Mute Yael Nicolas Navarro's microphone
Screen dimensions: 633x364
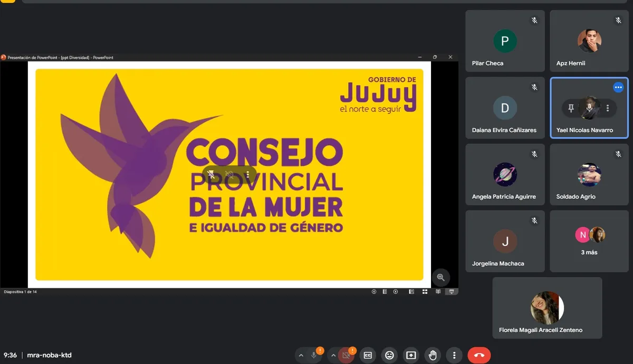point(589,108)
